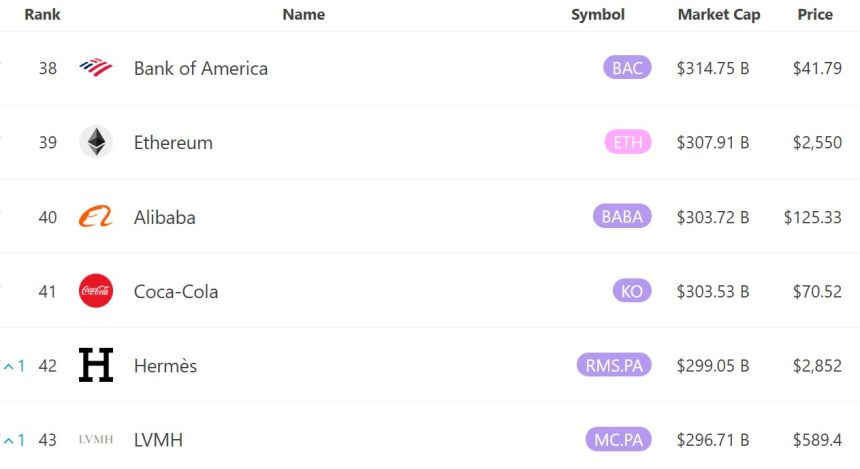The image size is (860, 469).
Task: Sort by the Price column header
Action: coord(815,15)
